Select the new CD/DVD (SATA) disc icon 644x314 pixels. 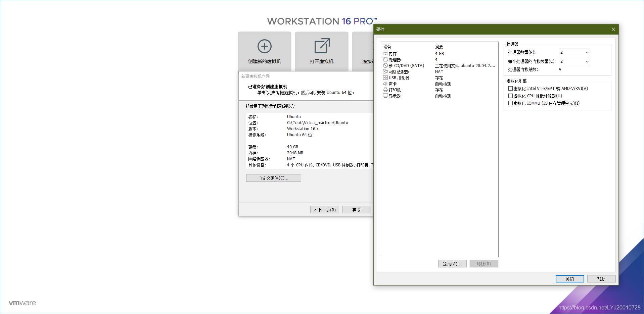385,65
